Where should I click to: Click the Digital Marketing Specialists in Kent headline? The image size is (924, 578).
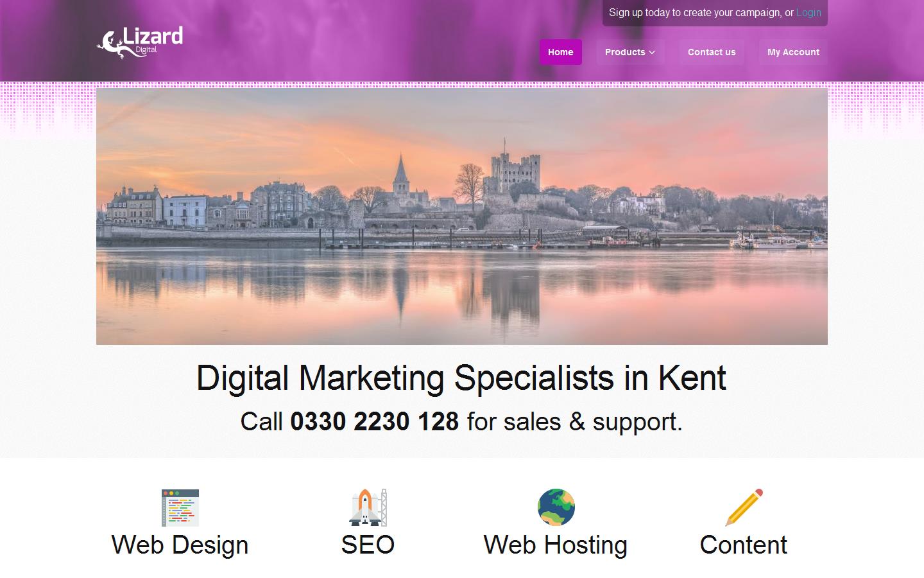[461, 378]
